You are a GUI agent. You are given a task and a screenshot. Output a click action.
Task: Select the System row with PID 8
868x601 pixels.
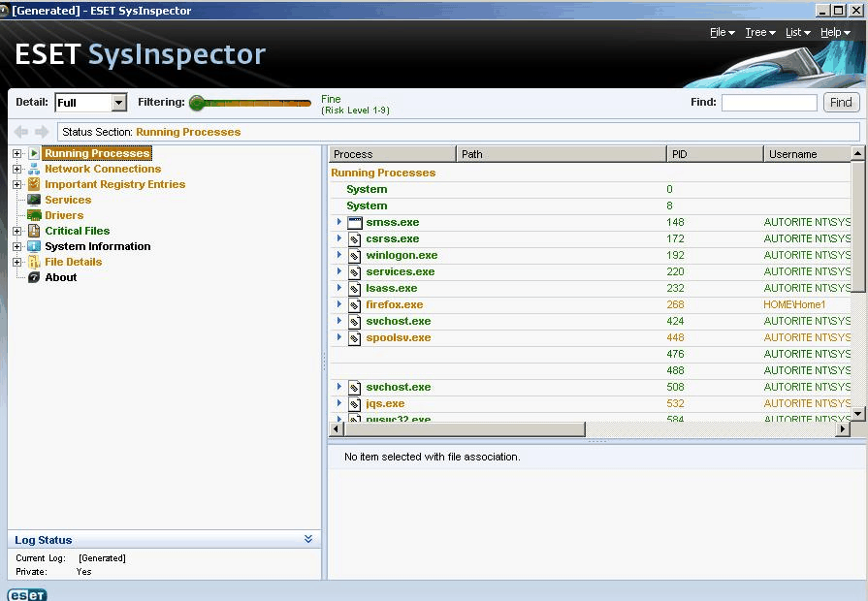tap(590, 206)
